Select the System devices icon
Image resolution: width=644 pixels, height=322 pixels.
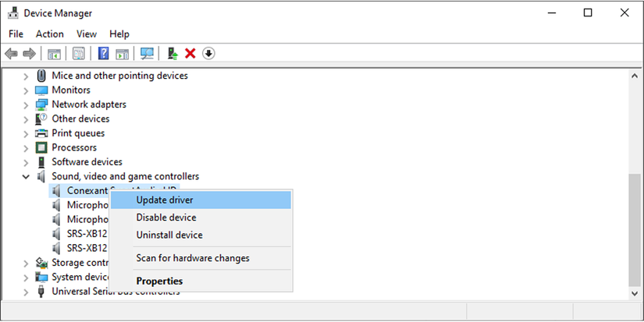[x=41, y=278]
